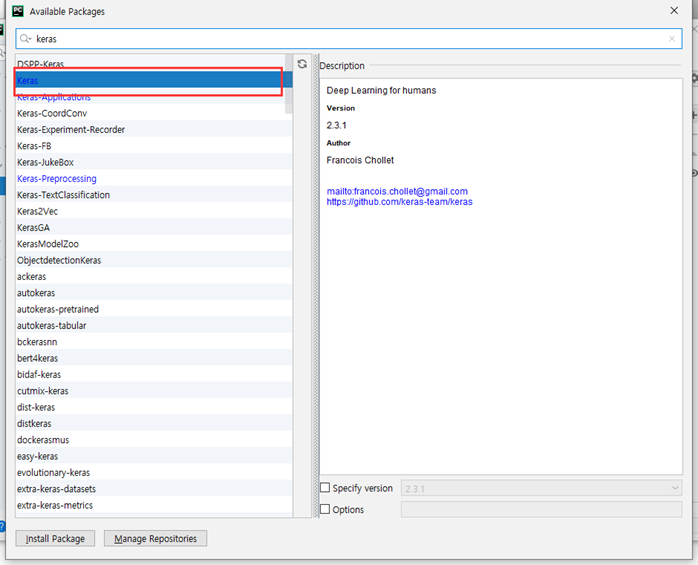Image resolution: width=698 pixels, height=565 pixels.
Task: Select the Keras-Preprocessing package
Action: (154, 179)
